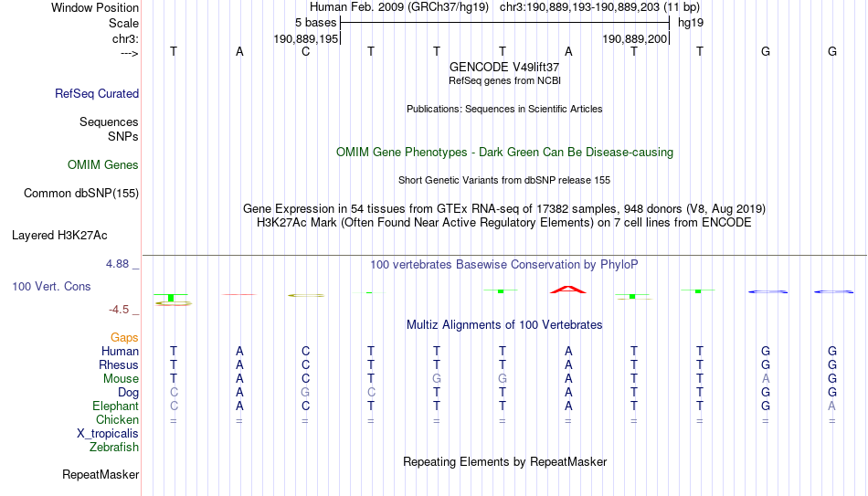
Task: Select the Human species label
Action: [x=120, y=352]
